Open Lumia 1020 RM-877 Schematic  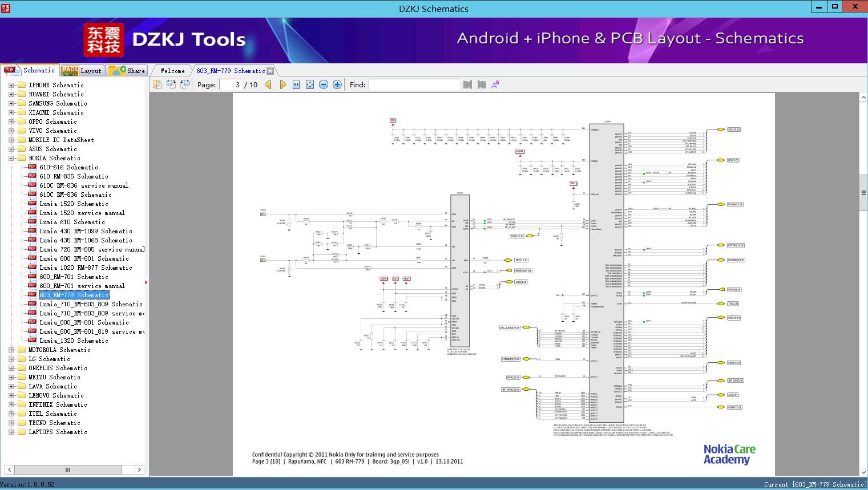(86, 268)
